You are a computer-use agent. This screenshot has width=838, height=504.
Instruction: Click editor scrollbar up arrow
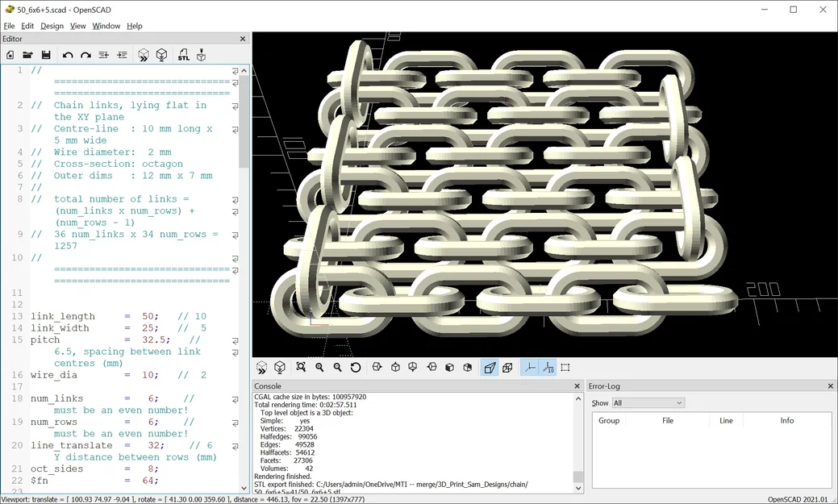tap(244, 70)
